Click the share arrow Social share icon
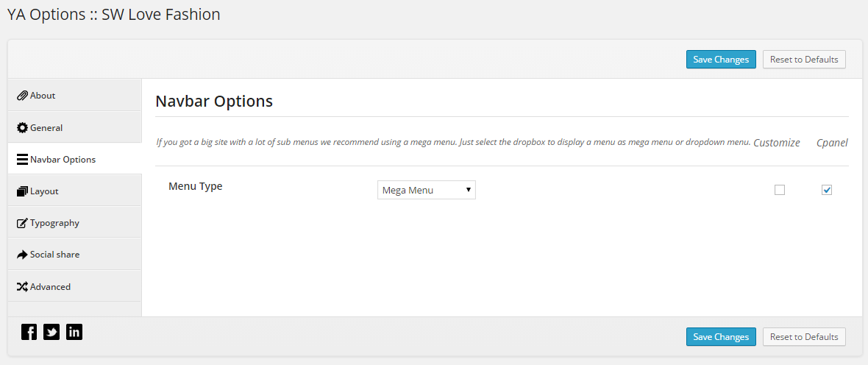This screenshot has height=365, width=868. [x=22, y=255]
